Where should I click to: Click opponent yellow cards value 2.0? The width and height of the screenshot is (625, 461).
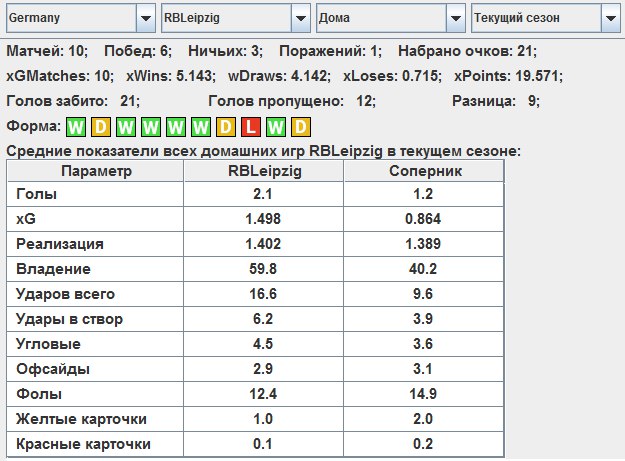(x=423, y=419)
